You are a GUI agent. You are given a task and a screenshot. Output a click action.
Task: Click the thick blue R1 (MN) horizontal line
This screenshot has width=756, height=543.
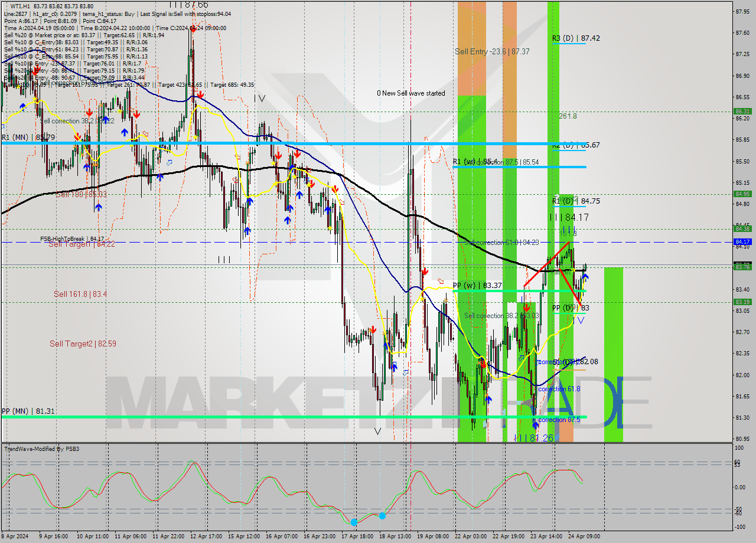click(294, 143)
